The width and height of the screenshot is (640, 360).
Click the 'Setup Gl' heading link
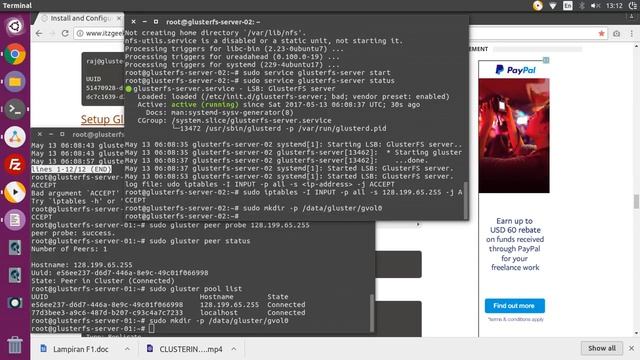pos(102,119)
